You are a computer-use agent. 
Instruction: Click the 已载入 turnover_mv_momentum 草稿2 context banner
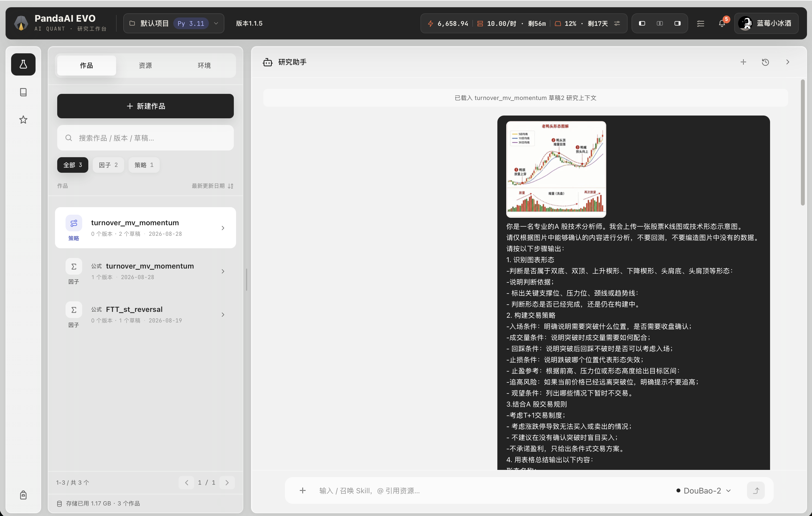525,98
